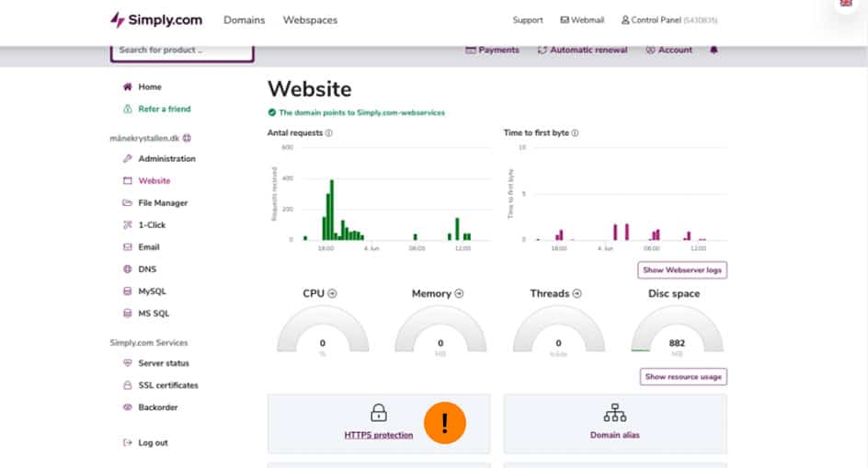The height and width of the screenshot is (468, 868).
Task: Expand the CPU arrow icon
Action: (332, 293)
